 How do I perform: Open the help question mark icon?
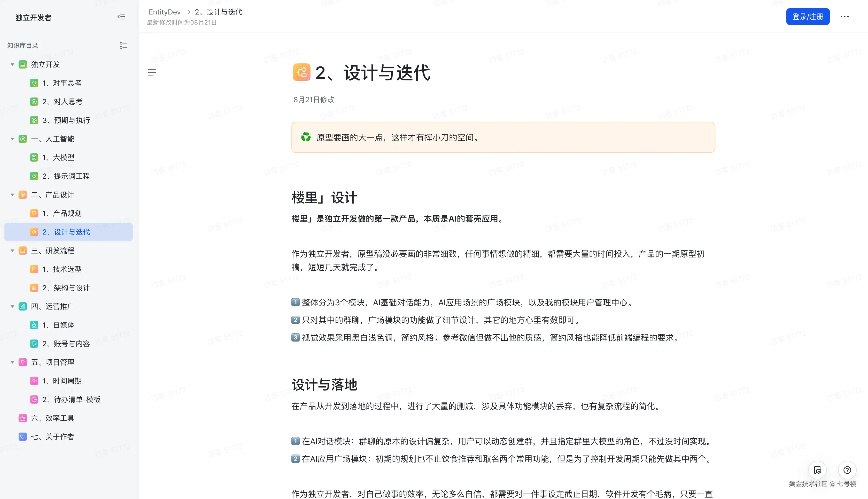click(847, 470)
